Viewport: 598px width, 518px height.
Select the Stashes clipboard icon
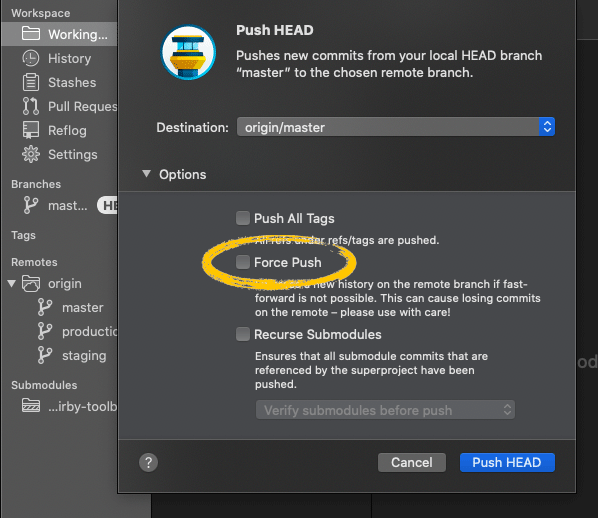[x=31, y=82]
